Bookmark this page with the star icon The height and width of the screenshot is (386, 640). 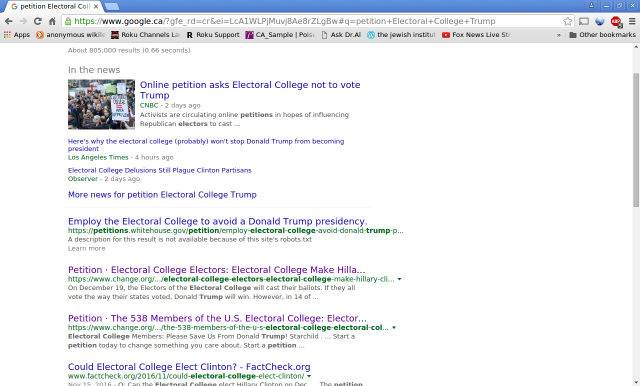coord(567,21)
